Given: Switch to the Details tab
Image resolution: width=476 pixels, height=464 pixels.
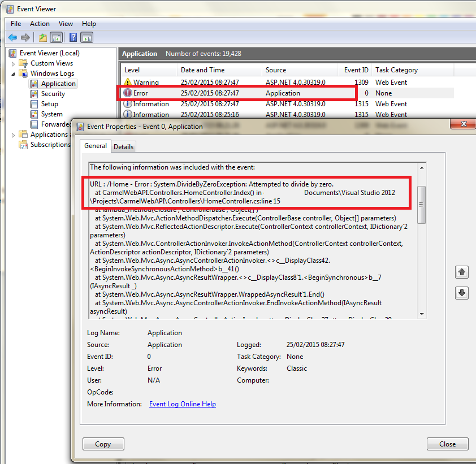Looking at the screenshot, I should [123, 147].
